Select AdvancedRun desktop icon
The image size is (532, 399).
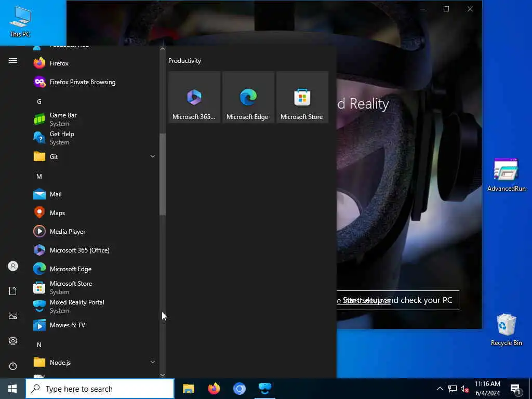coord(506,175)
